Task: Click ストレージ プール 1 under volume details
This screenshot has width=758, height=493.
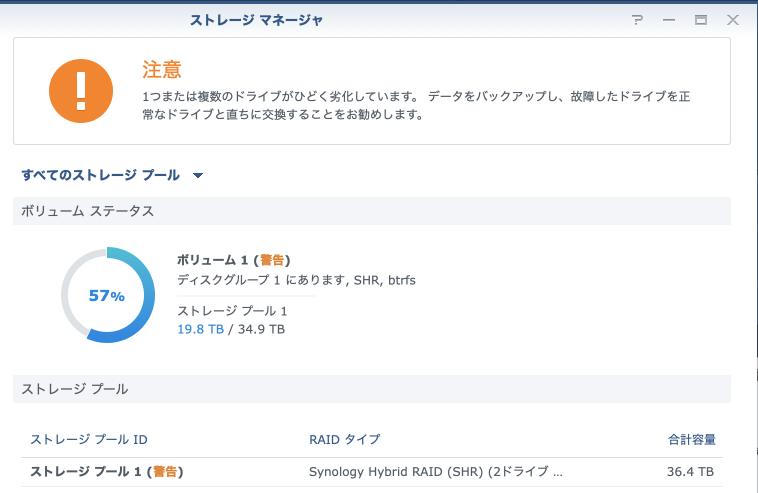Action: point(232,311)
